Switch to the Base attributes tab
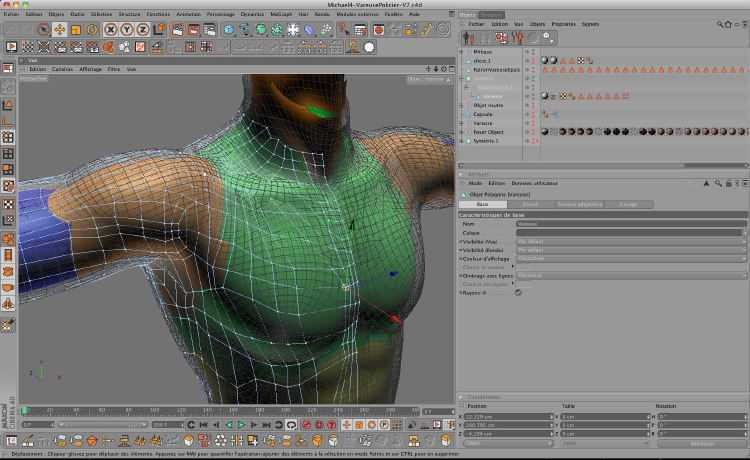Screen dimensions: 750x460 tap(482, 204)
